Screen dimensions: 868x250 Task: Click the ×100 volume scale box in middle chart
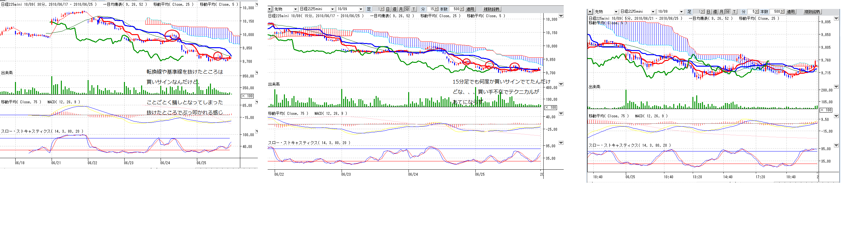tap(551, 107)
